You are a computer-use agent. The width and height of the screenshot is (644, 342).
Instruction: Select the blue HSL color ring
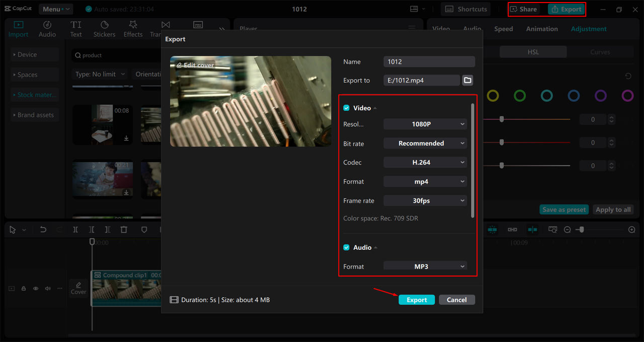click(x=574, y=95)
